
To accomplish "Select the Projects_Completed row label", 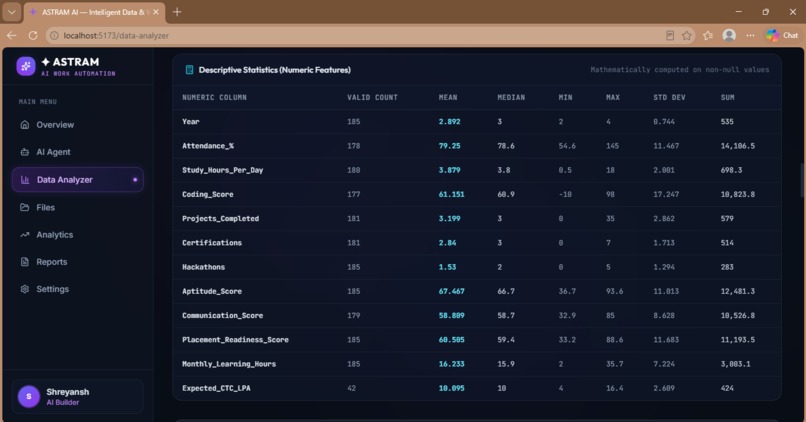I will [221, 218].
